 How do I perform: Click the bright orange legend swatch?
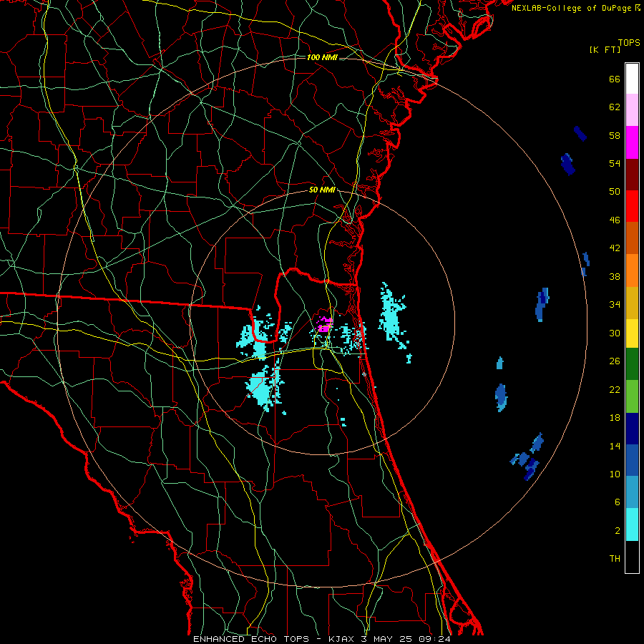pos(632,270)
